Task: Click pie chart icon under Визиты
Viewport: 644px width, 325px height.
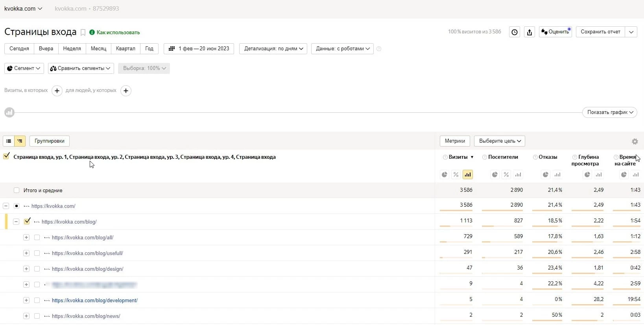Action: [445, 174]
